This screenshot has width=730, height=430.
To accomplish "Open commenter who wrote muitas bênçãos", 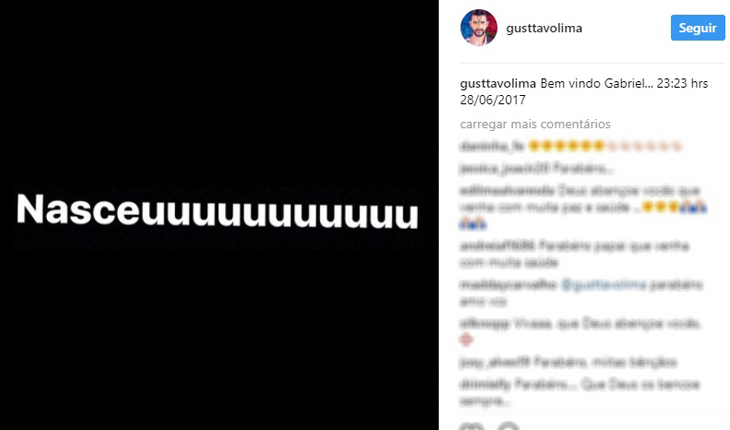I will click(x=494, y=362).
